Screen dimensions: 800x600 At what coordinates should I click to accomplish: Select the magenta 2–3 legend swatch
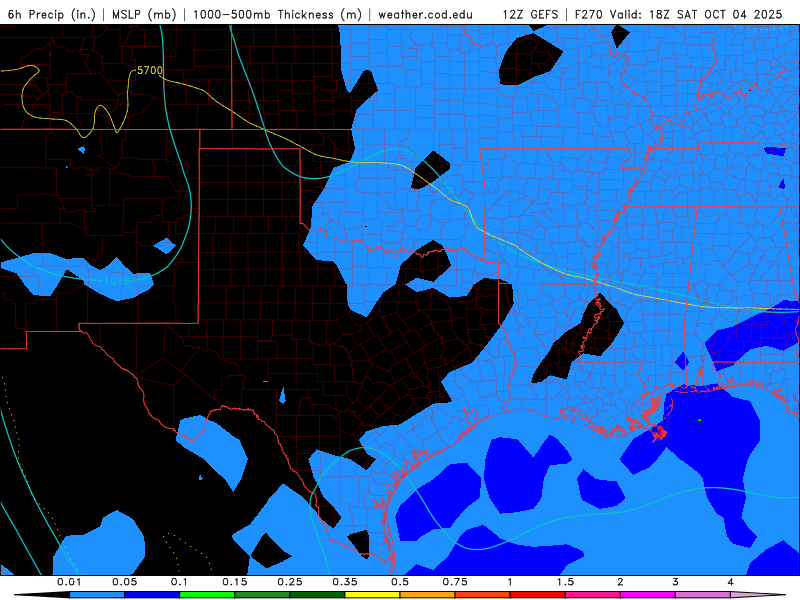point(648,595)
